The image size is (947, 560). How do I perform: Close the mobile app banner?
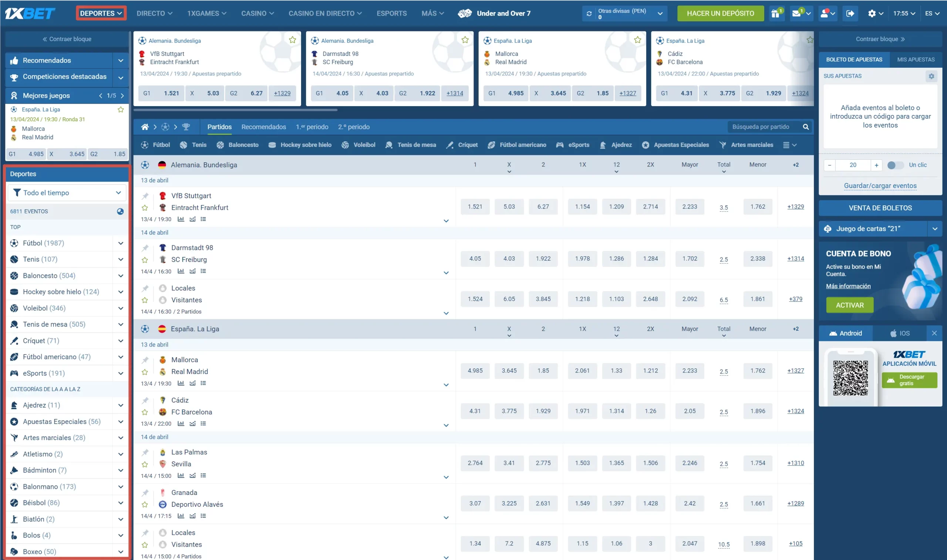point(934,333)
